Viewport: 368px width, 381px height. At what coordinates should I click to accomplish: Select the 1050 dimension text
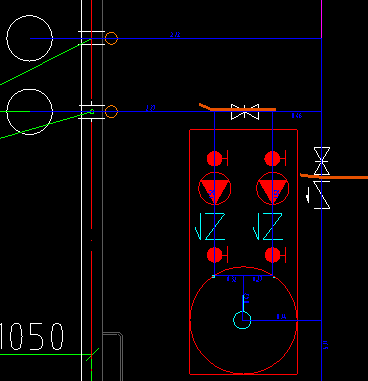pyautogui.click(x=32, y=337)
